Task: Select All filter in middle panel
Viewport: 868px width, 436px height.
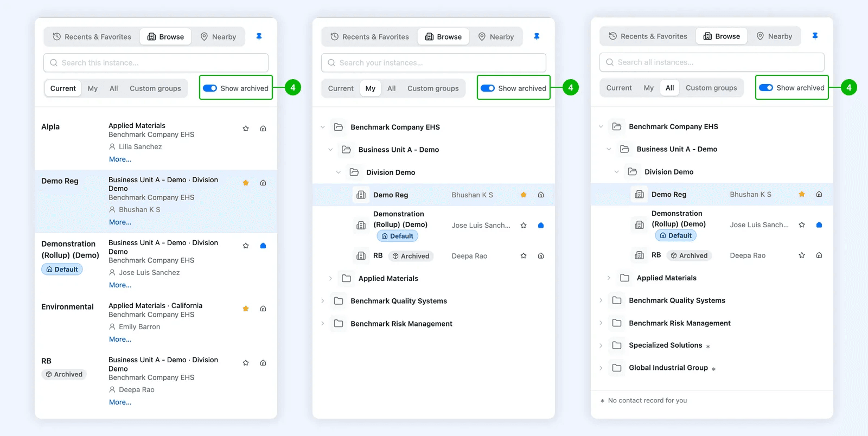Action: [392, 88]
